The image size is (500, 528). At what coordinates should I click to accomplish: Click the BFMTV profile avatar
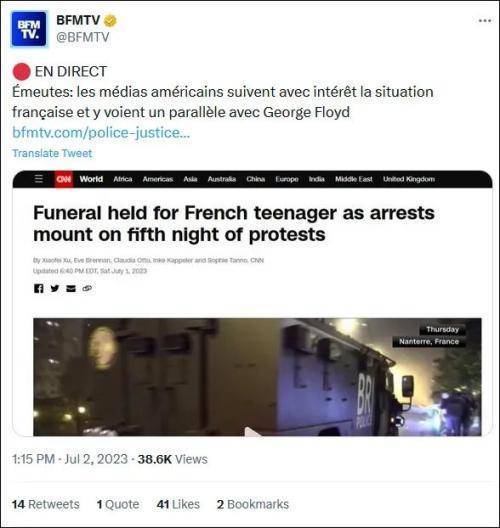point(29,29)
